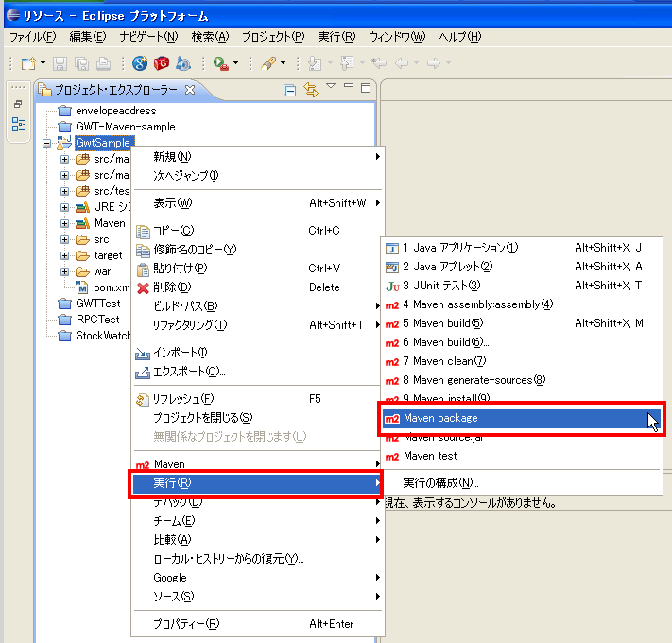
Task: Choose エクスポート(O)... in the context menu
Action: click(x=257, y=372)
